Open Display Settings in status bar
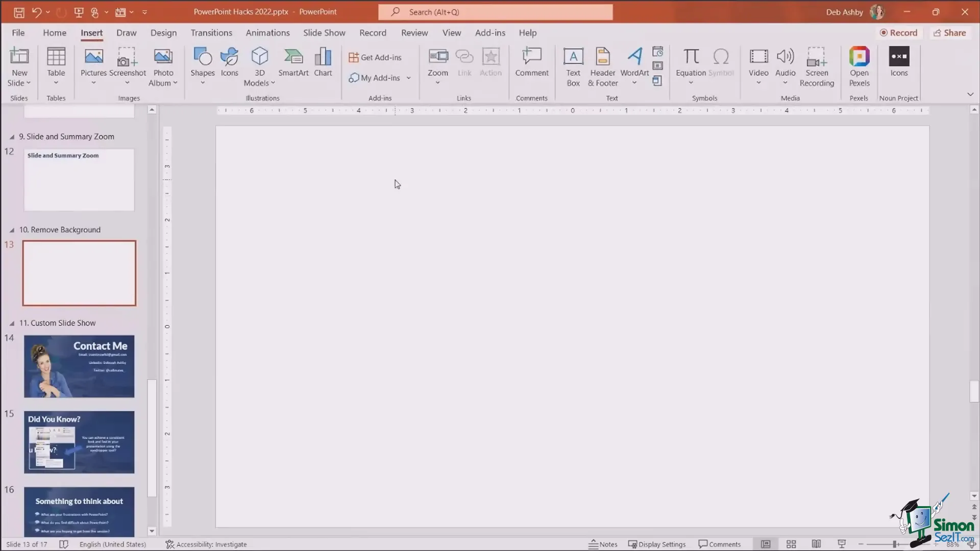Screen dimensions: 980x551 [x=657, y=544]
